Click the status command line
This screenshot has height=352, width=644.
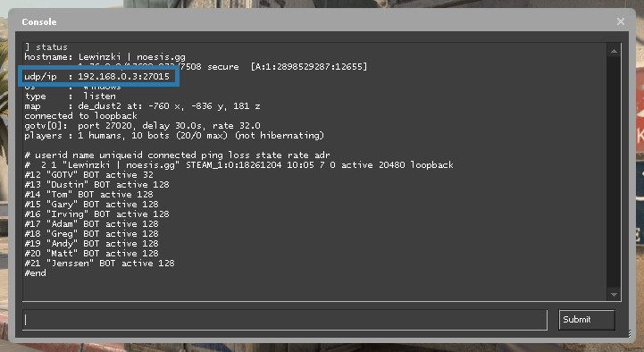point(46,46)
